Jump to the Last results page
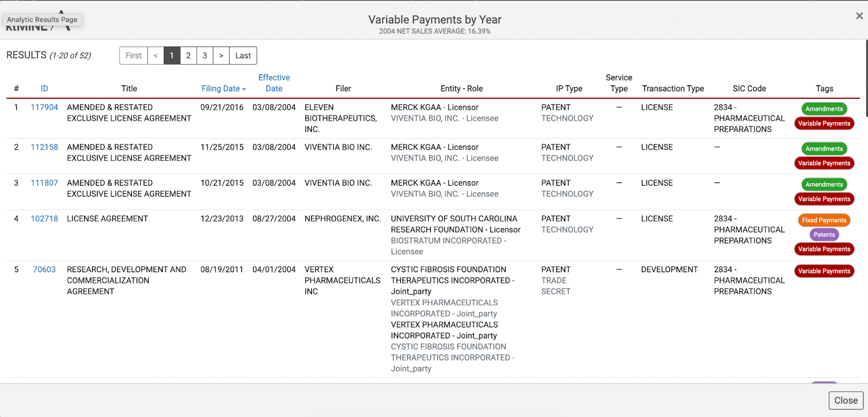The image size is (868, 417). [243, 55]
